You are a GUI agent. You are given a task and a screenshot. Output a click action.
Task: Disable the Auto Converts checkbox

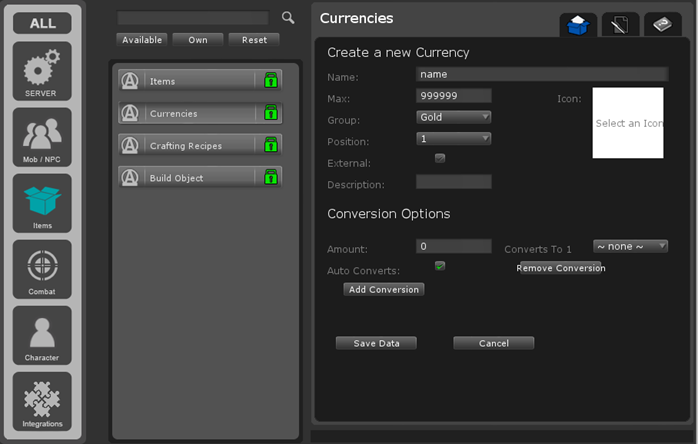(440, 266)
